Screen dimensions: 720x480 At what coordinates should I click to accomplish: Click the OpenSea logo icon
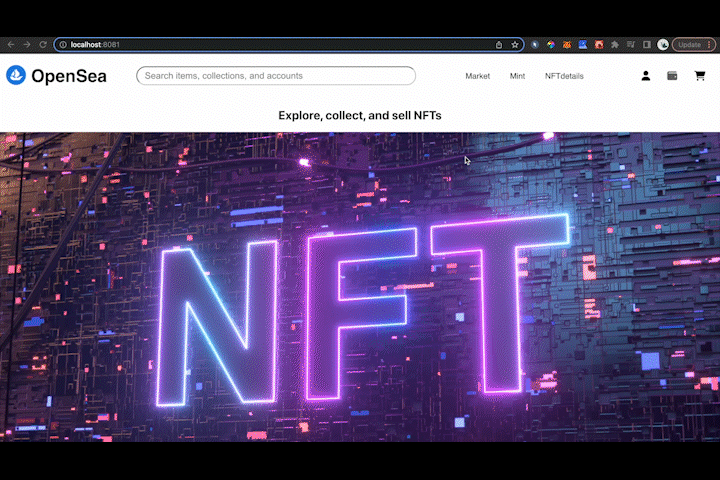click(x=16, y=75)
